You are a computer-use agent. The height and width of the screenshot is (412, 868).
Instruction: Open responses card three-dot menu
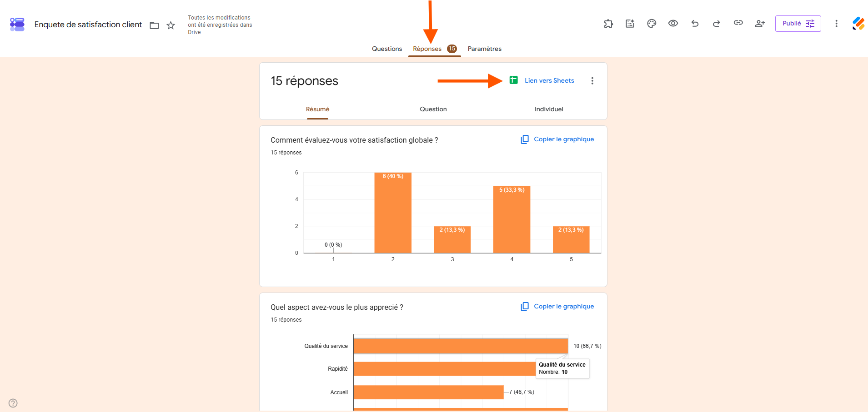pyautogui.click(x=592, y=81)
